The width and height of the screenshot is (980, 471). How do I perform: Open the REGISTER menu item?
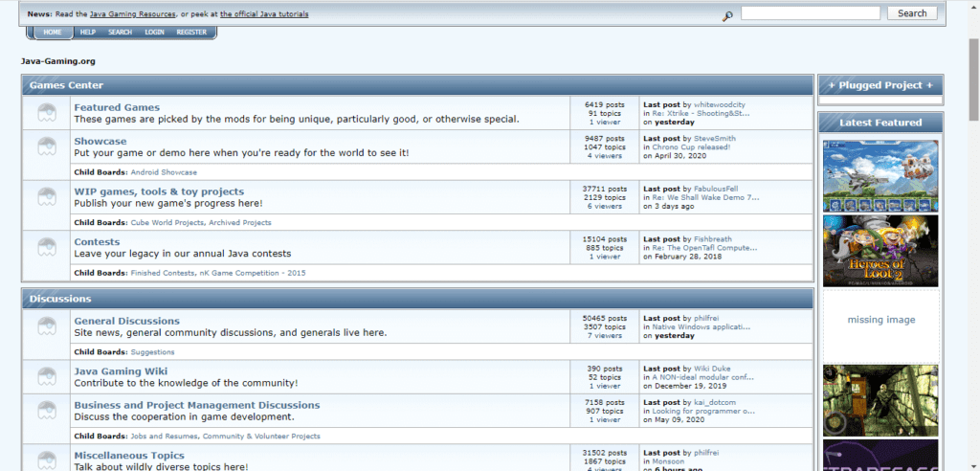point(191,32)
